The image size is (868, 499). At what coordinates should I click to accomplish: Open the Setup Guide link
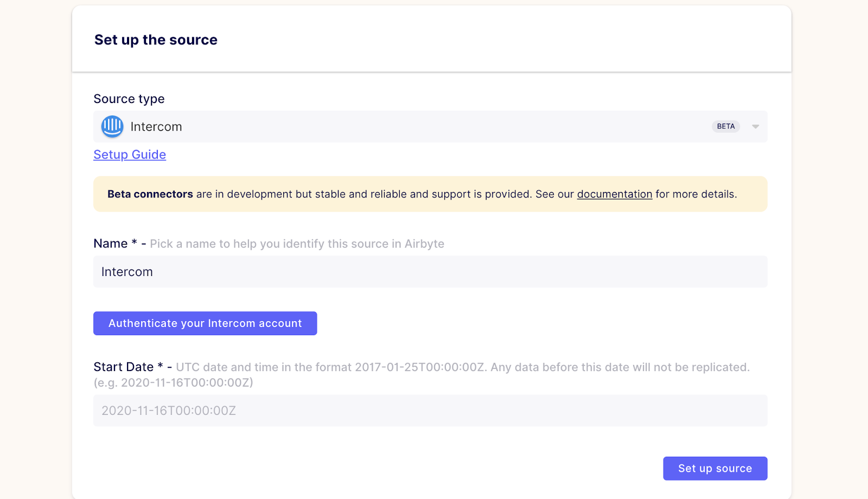130,155
